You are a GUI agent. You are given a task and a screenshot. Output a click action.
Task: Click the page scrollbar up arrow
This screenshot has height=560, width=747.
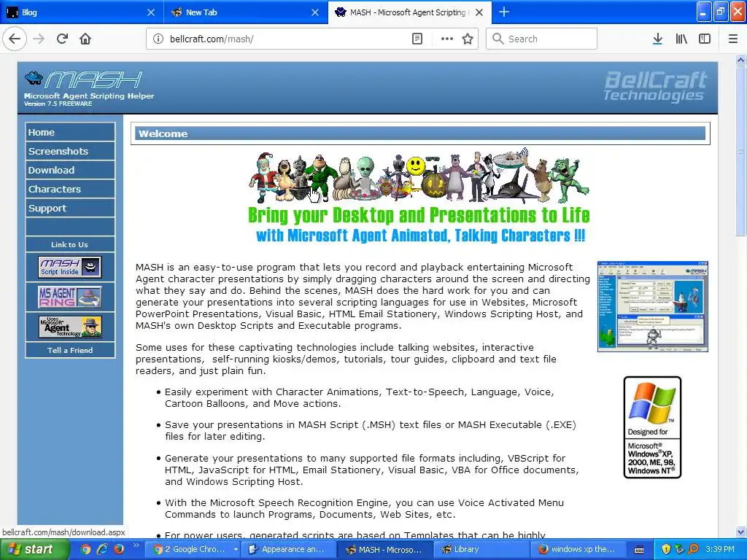(740, 60)
